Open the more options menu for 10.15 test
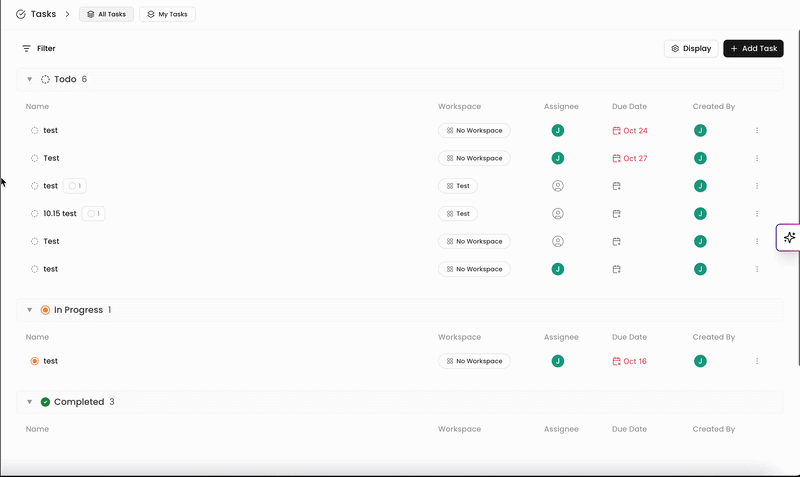This screenshot has width=800, height=477. point(757,214)
